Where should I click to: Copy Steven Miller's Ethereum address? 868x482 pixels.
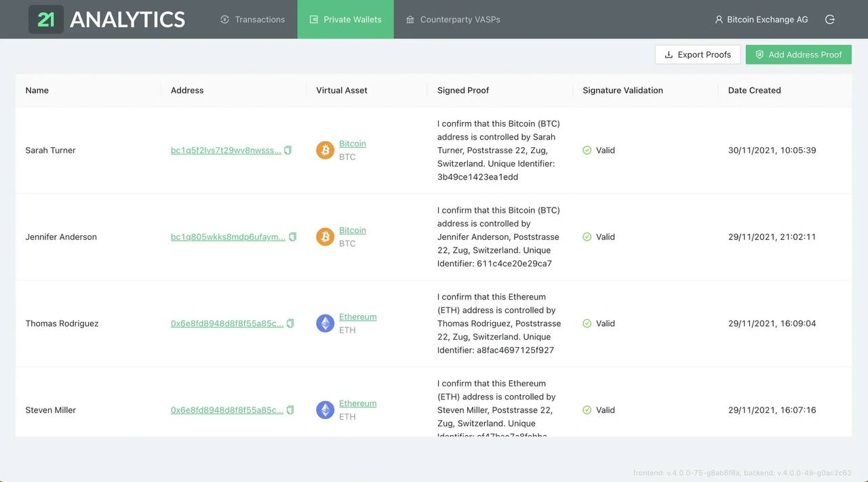290,410
